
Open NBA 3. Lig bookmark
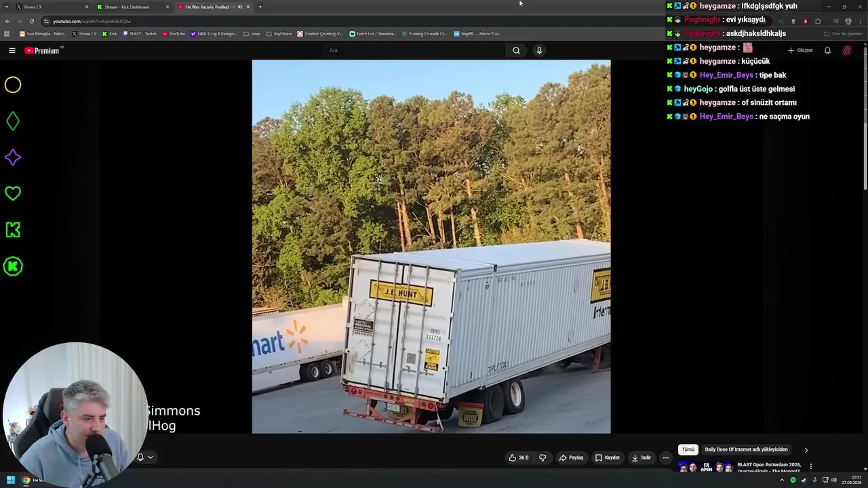pos(214,33)
